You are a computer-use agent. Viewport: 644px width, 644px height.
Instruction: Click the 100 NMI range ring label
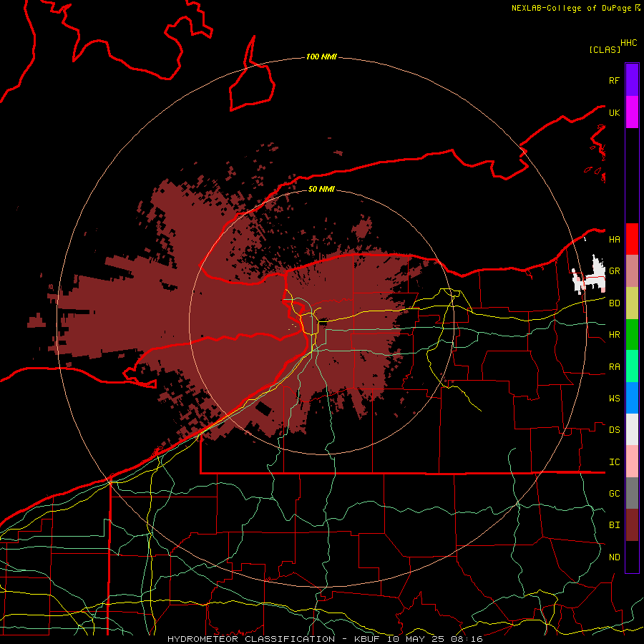point(321,57)
